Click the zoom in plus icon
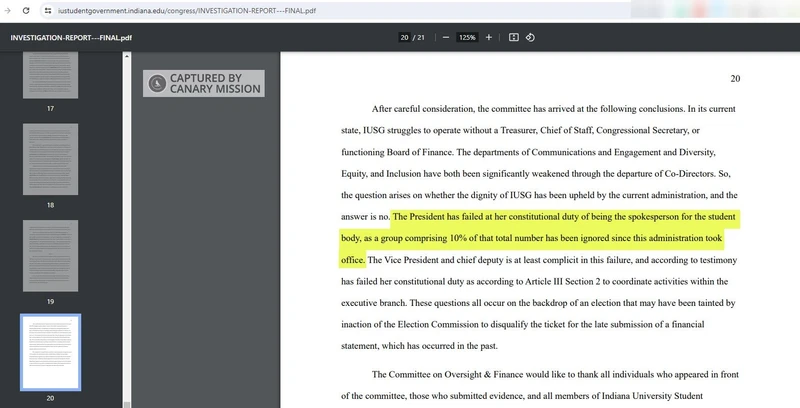 (488, 37)
